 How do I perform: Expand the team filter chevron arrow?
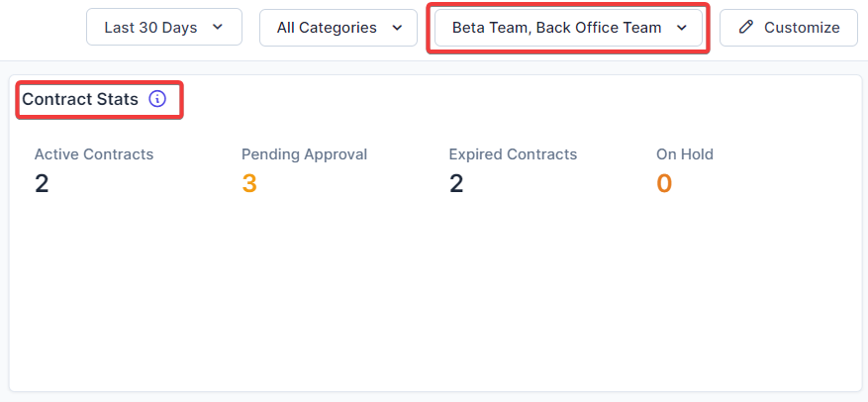(682, 28)
